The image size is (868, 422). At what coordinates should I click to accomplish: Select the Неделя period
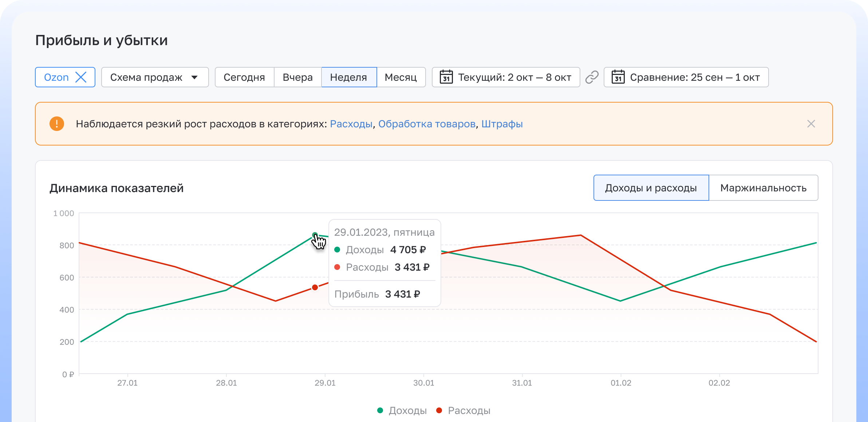348,77
